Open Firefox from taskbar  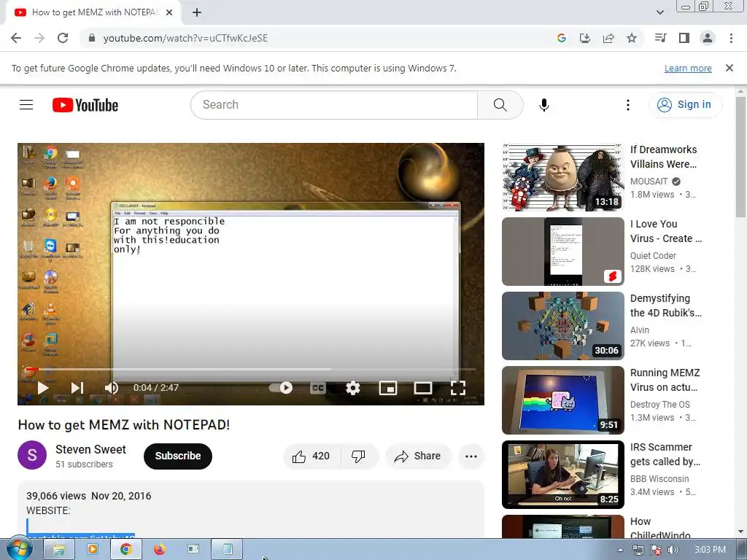click(160, 550)
